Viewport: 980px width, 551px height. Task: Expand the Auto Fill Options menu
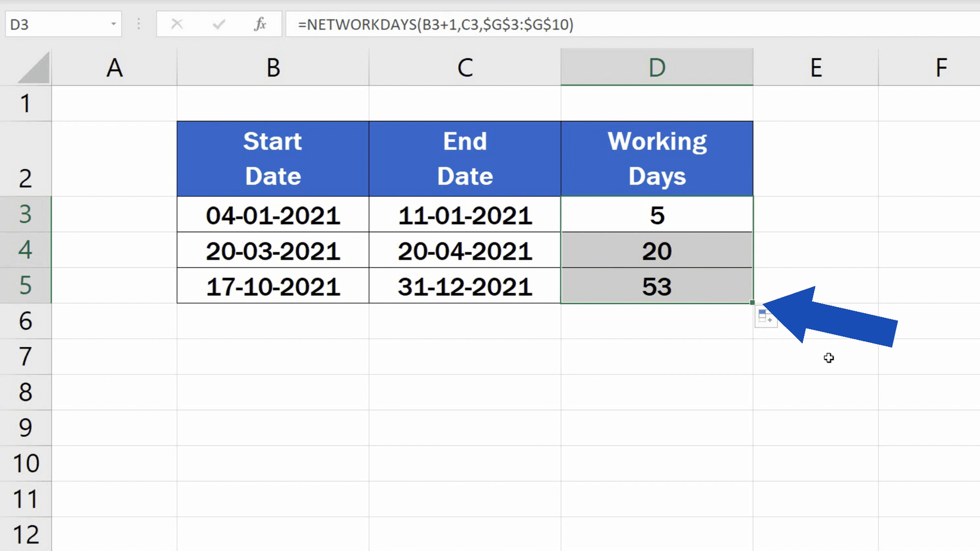click(x=766, y=317)
